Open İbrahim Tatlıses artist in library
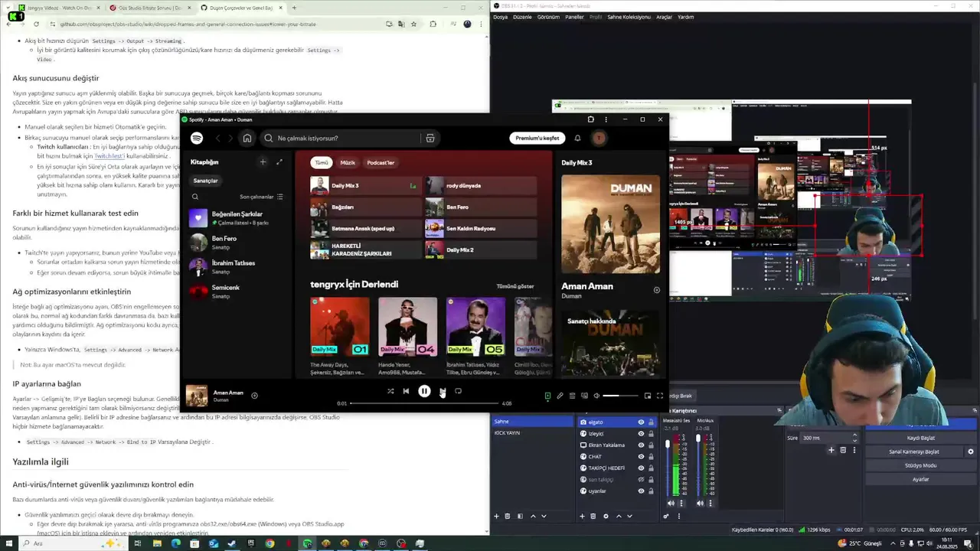This screenshot has width=980, height=551. tap(237, 266)
